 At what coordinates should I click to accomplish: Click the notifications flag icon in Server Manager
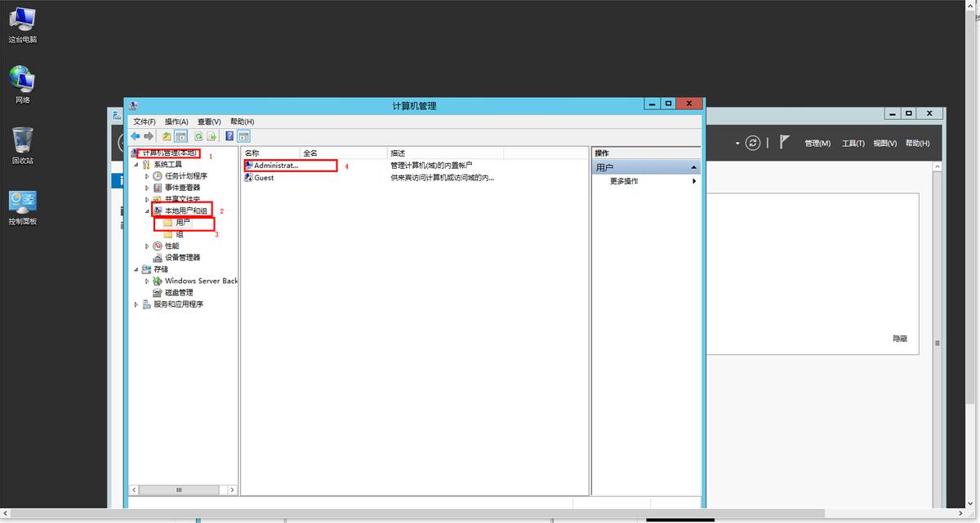(784, 142)
